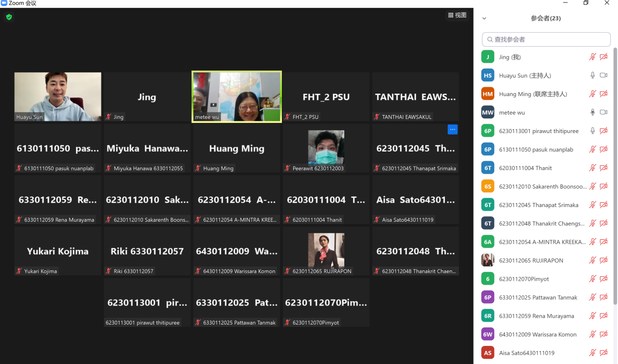Select 6230112065 RUJIRAPON video tile
This screenshot has height=364, width=618.
[326, 251]
